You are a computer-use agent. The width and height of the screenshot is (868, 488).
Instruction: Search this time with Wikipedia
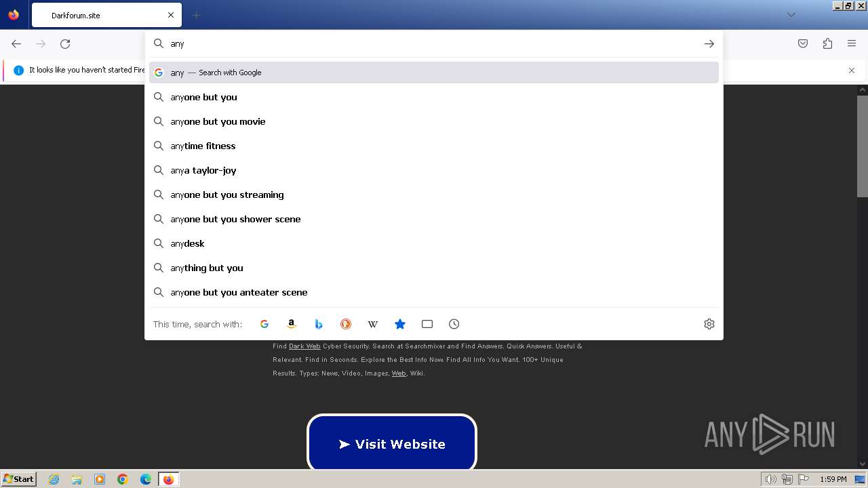pyautogui.click(x=373, y=324)
